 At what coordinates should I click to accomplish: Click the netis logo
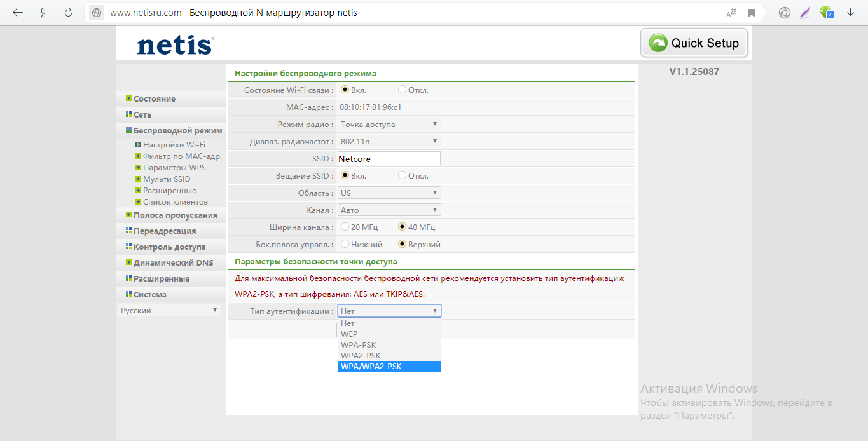[x=175, y=45]
